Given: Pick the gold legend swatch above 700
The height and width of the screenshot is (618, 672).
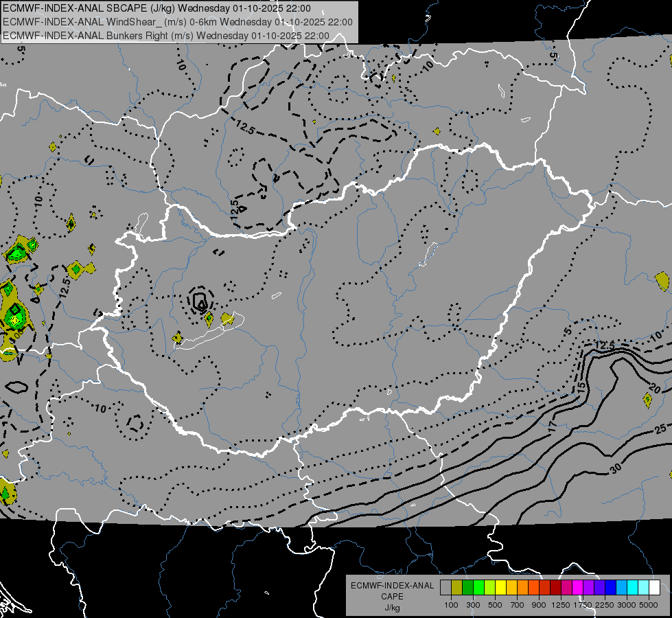Looking at the screenshot, I should 511,588.
